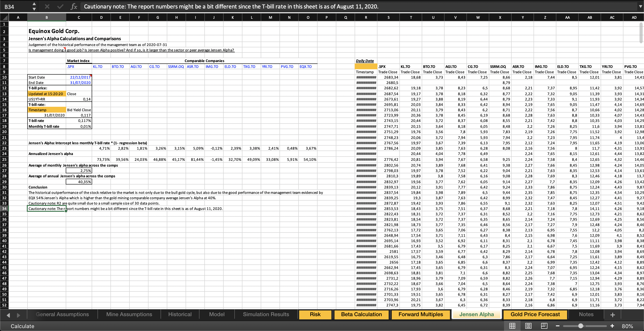Screen dimensions: 644x331
Task: Click the Calculate status bar label
Action: click(22, 326)
